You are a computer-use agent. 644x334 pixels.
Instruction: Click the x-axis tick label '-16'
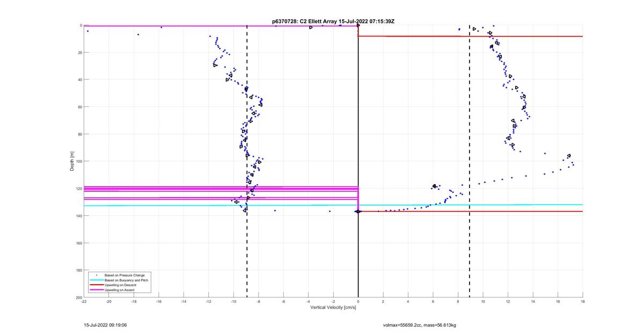pos(159,302)
